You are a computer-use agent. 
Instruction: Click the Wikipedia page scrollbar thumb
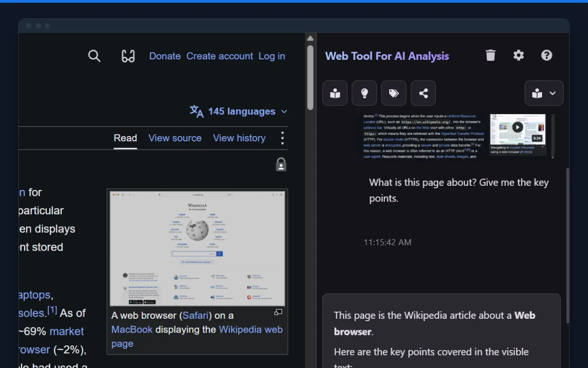tap(311, 77)
